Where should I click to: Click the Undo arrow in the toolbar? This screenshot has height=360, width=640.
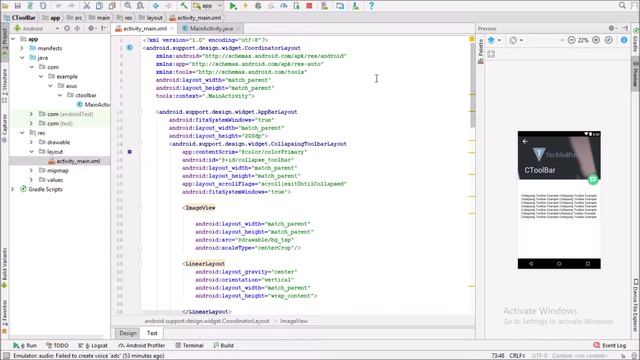pyautogui.click(x=58, y=6)
